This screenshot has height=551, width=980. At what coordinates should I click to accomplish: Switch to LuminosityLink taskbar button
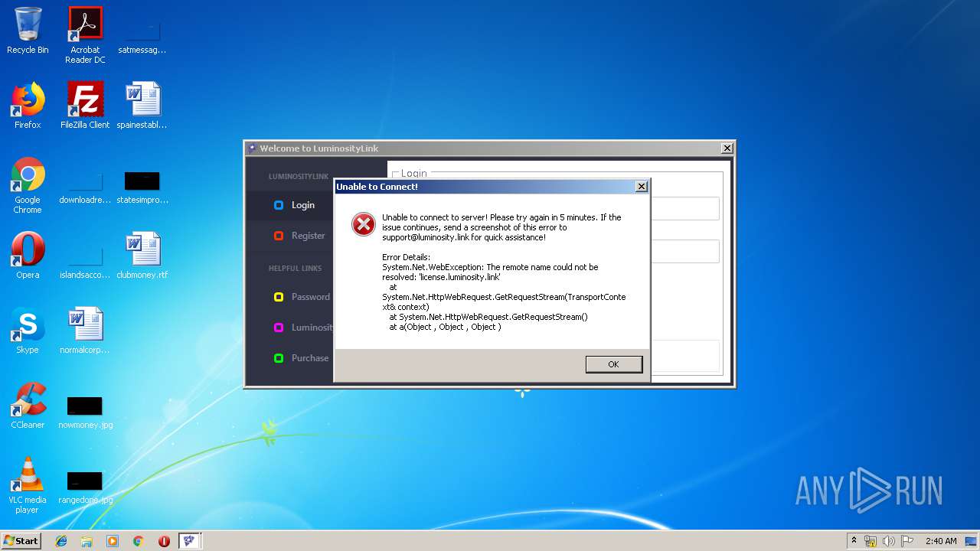190,541
